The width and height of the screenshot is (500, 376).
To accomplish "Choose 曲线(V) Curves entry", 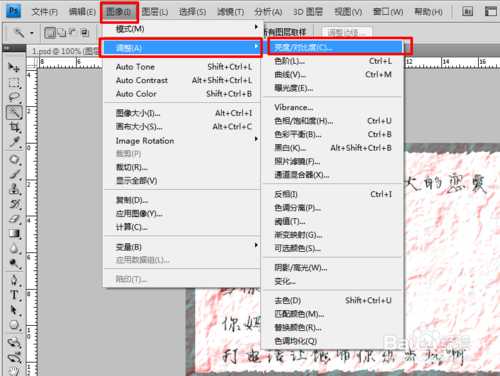I will point(333,75).
